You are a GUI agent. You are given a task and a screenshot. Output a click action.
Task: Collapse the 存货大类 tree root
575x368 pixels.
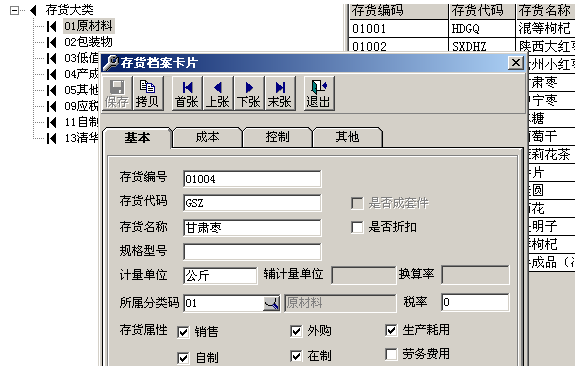pyautogui.click(x=14, y=10)
